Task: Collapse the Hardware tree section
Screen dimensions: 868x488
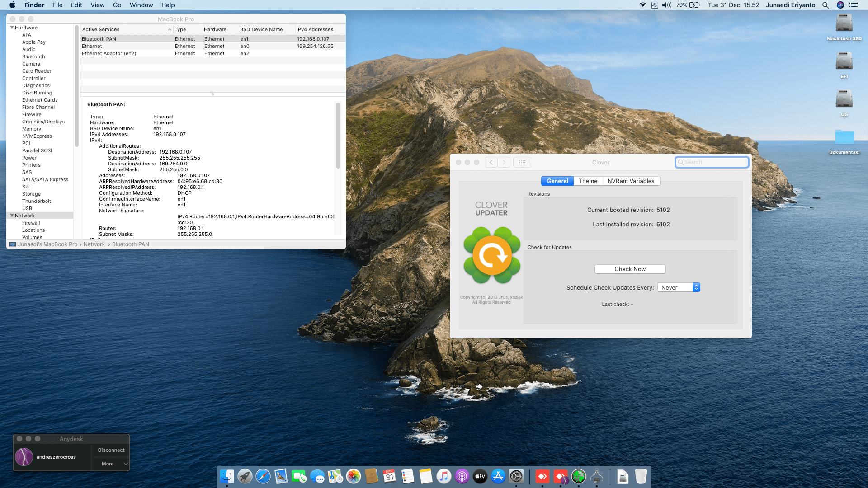Action: 12,28
